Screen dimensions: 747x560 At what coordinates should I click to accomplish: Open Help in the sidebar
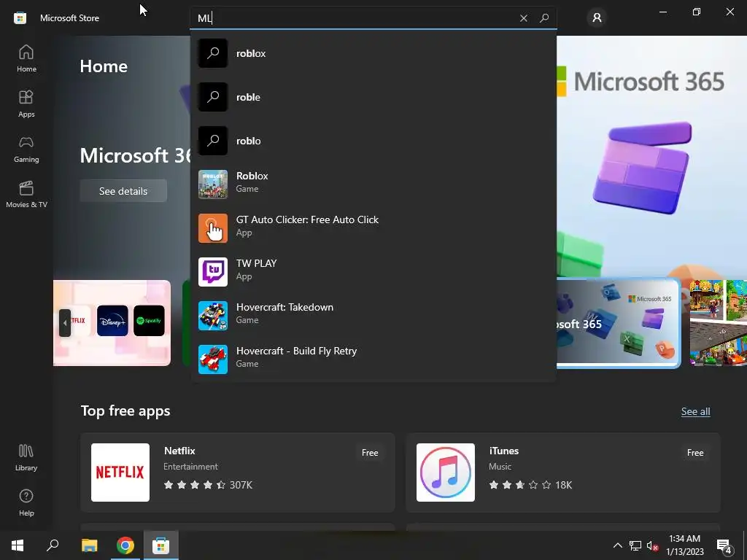26,502
